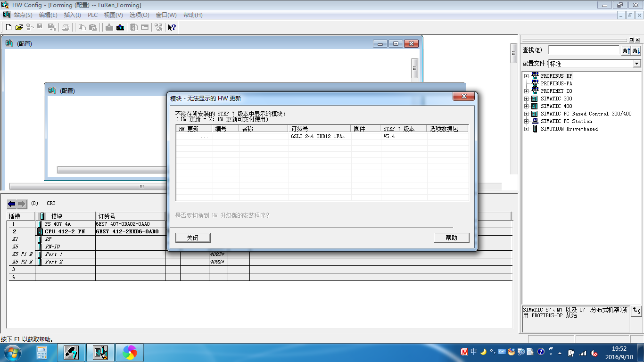Open the 站点(S) menu
This screenshot has width=644, height=362.
pos(23,15)
